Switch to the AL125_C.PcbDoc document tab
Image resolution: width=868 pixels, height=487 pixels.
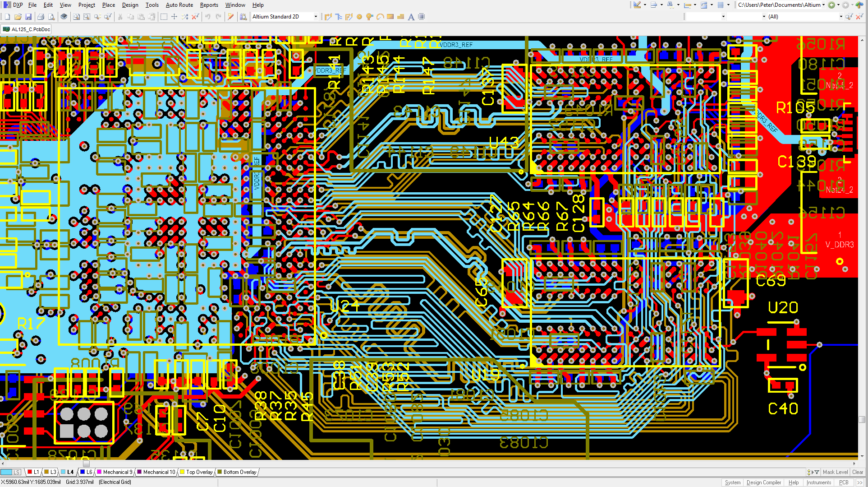click(27, 29)
